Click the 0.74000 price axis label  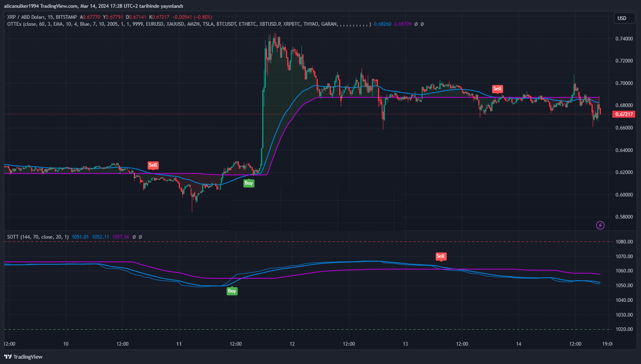point(624,39)
